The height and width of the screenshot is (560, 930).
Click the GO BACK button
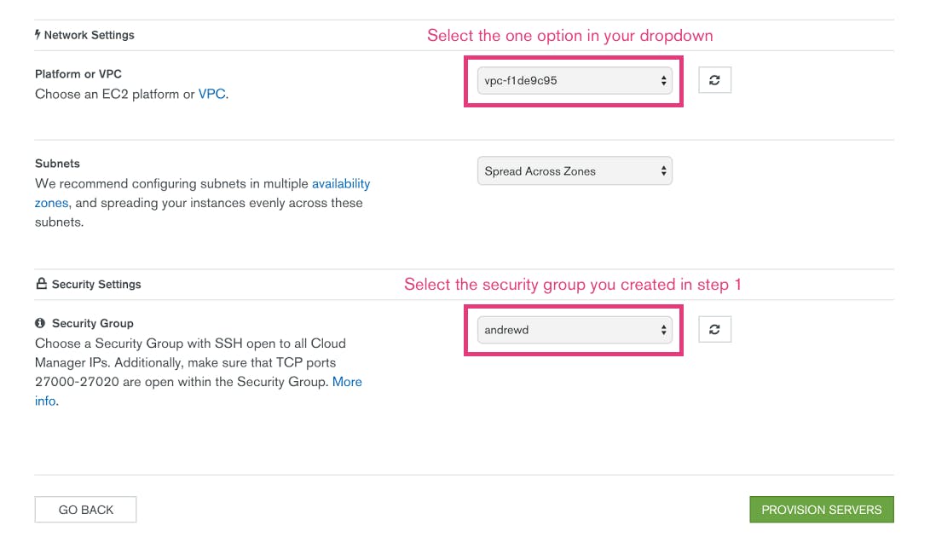[x=85, y=510]
